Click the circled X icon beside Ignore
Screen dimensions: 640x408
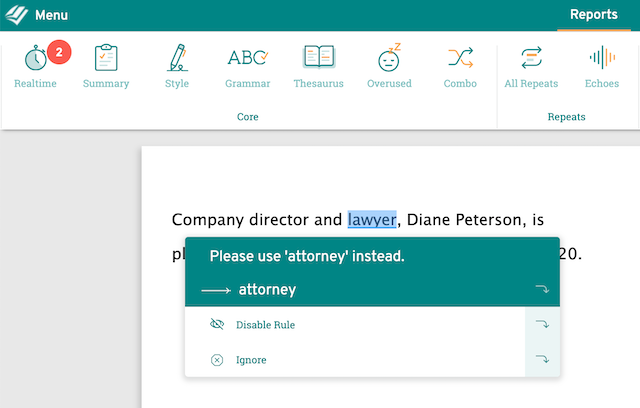pyautogui.click(x=217, y=360)
